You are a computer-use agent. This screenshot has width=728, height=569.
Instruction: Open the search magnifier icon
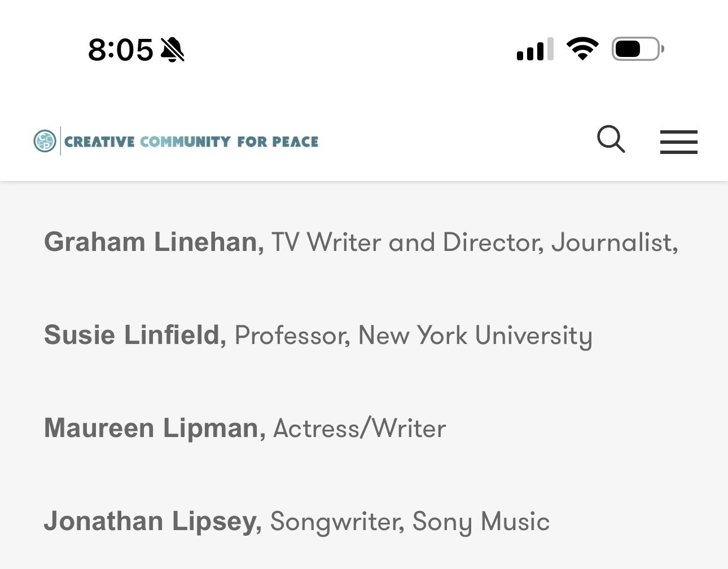(611, 139)
